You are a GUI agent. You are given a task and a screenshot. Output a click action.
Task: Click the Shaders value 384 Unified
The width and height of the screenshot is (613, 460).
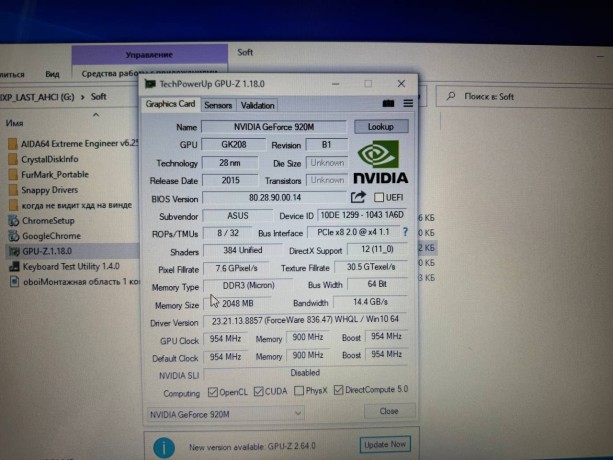coord(242,251)
